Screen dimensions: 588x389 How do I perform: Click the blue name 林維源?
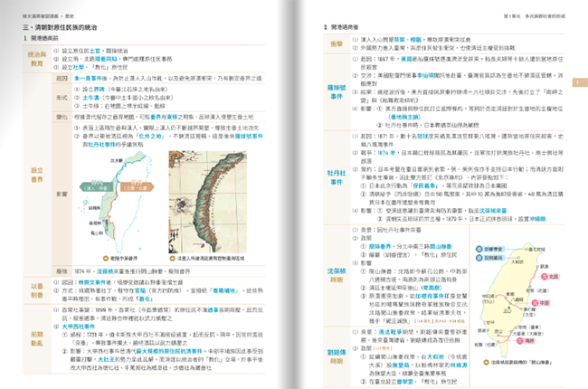point(459,365)
